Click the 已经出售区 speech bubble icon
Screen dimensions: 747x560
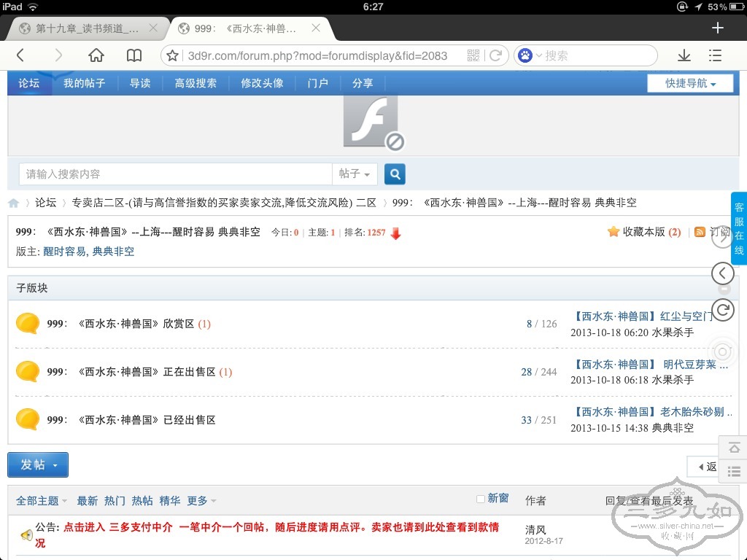click(x=28, y=419)
